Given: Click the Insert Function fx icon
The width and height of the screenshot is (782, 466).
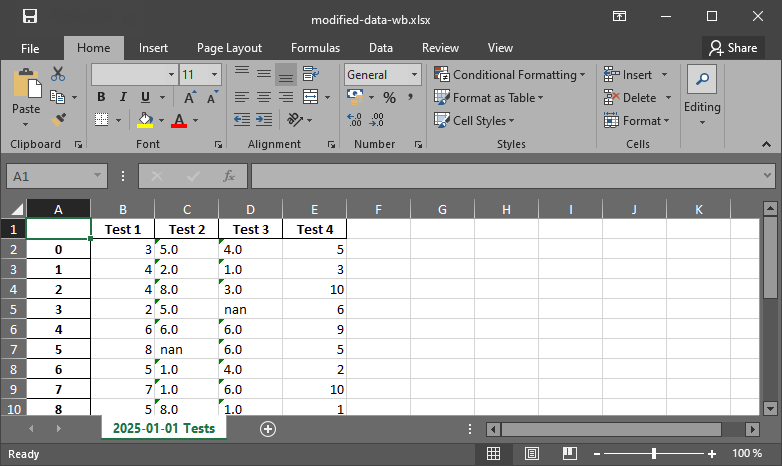Looking at the screenshot, I should point(229,176).
